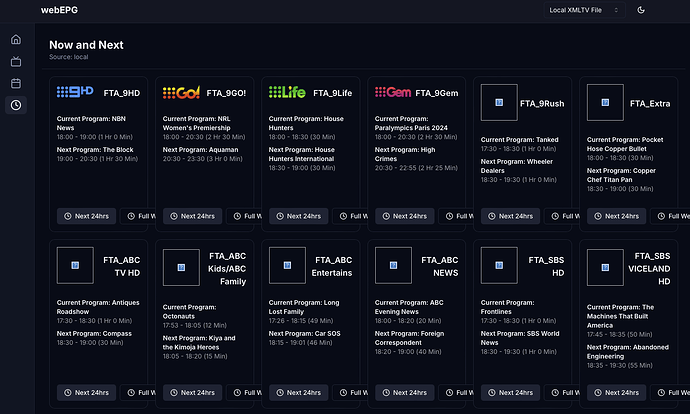Viewport: 690px width, 414px height.
Task: Open Full Week button on FTA_9Rush card
Action: 562,216
